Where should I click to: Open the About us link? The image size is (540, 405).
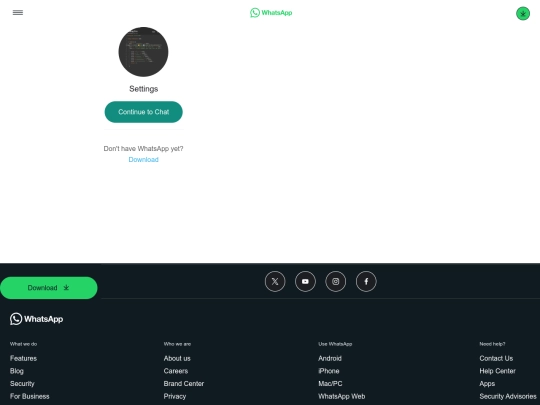(177, 358)
